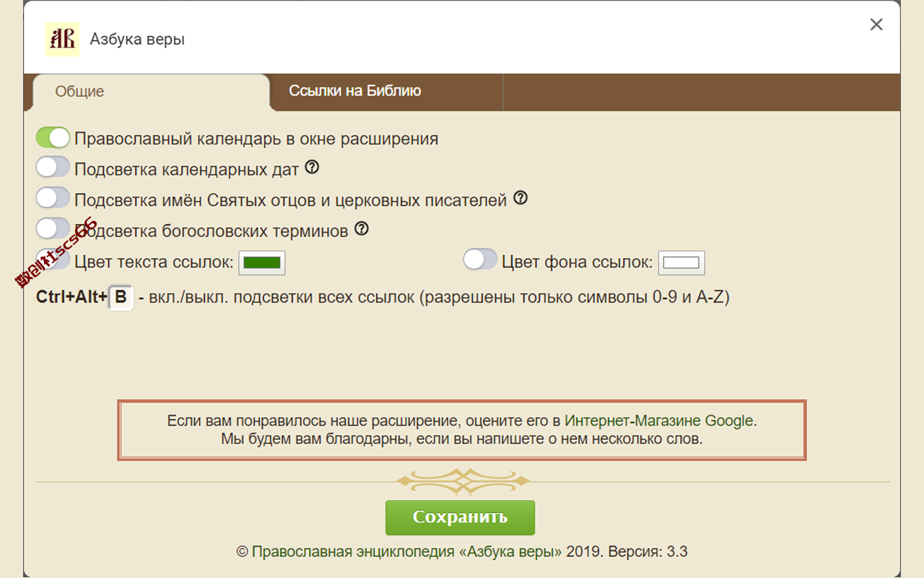Click label Подсветка календарных дат
Screen dimensions: 924x578
pos(186,170)
